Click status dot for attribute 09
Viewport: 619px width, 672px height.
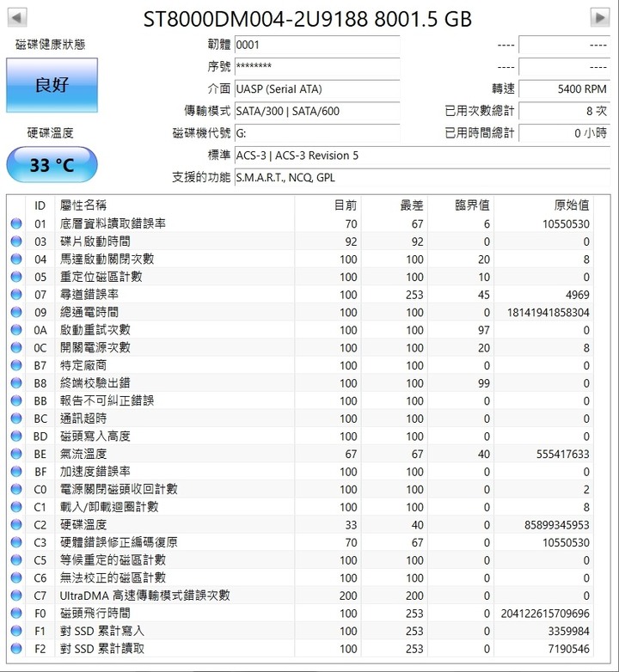click(16, 313)
